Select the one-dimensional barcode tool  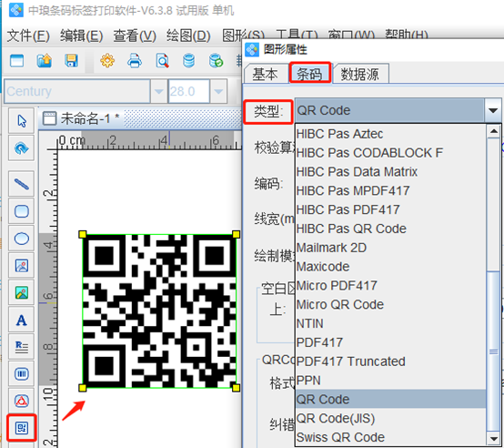tap(21, 373)
